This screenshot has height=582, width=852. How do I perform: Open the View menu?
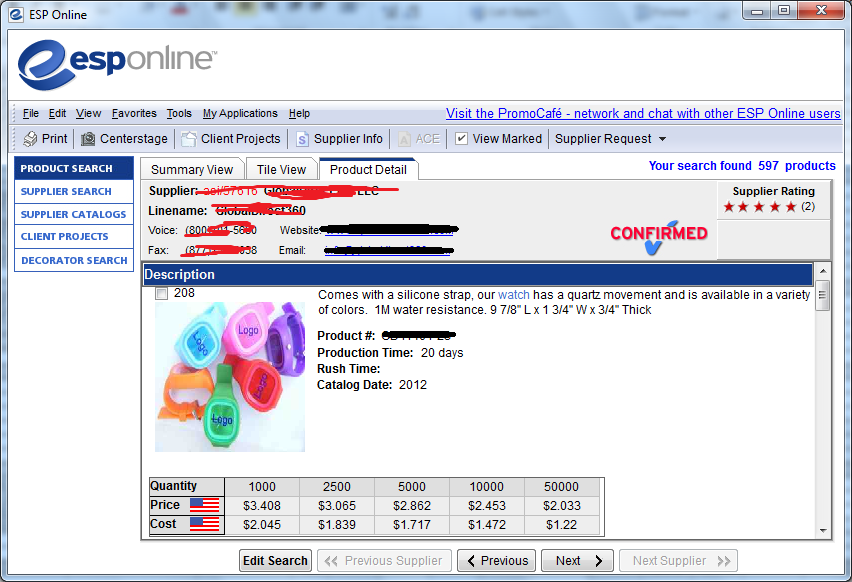(88, 113)
